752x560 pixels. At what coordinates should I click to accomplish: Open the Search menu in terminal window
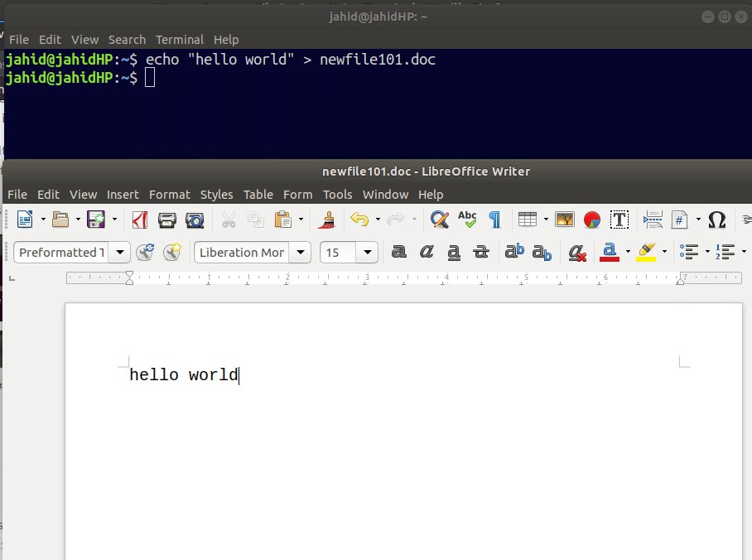tap(127, 39)
